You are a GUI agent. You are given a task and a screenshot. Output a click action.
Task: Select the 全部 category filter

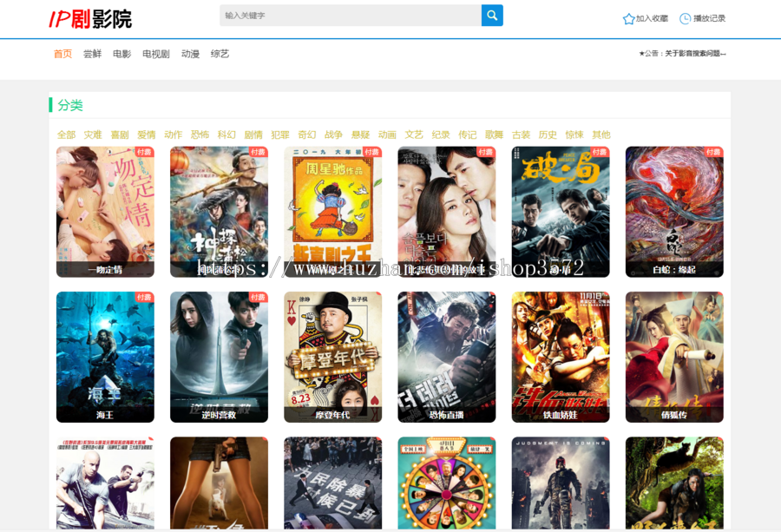(66, 135)
